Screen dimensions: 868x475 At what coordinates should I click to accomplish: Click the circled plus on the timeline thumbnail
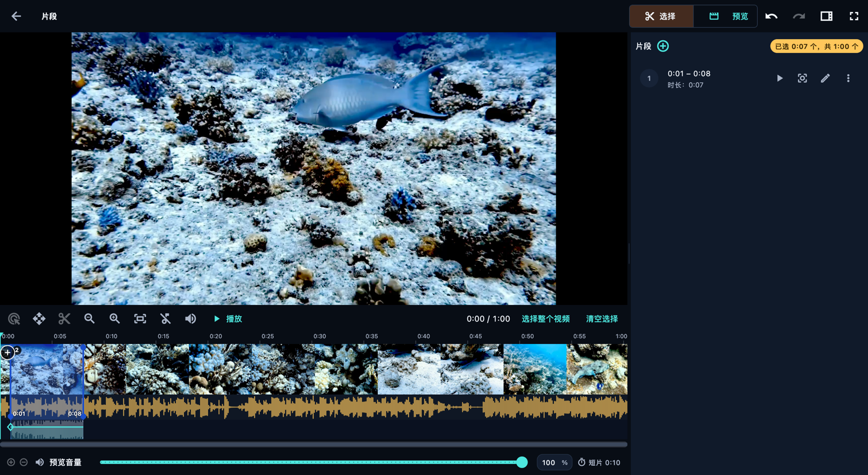[x=7, y=353]
